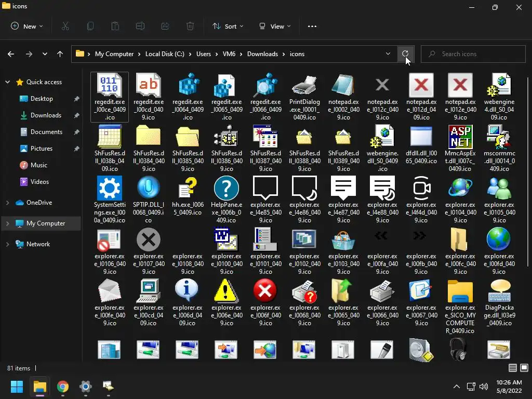Select MmcAspExt.dll ASP NET icon file
Viewport: 532px width, 399px height.
460,148
